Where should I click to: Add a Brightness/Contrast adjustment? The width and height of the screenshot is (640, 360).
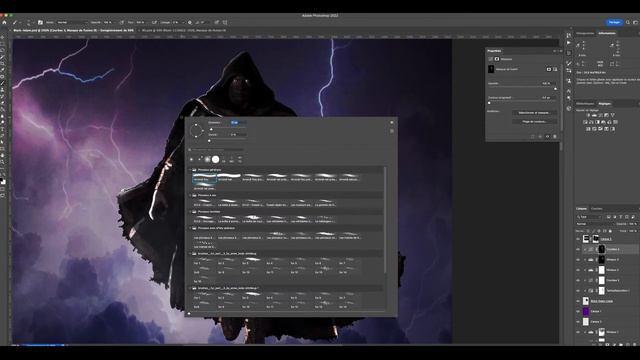coord(588,116)
